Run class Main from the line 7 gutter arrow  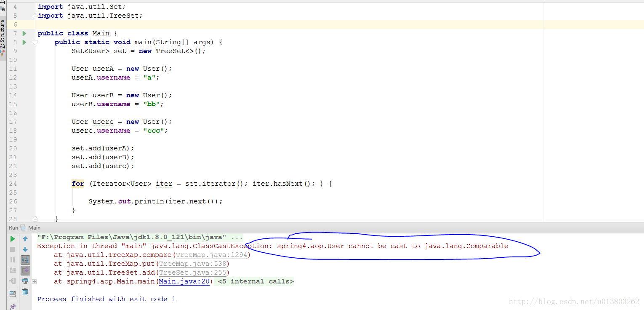(24, 33)
